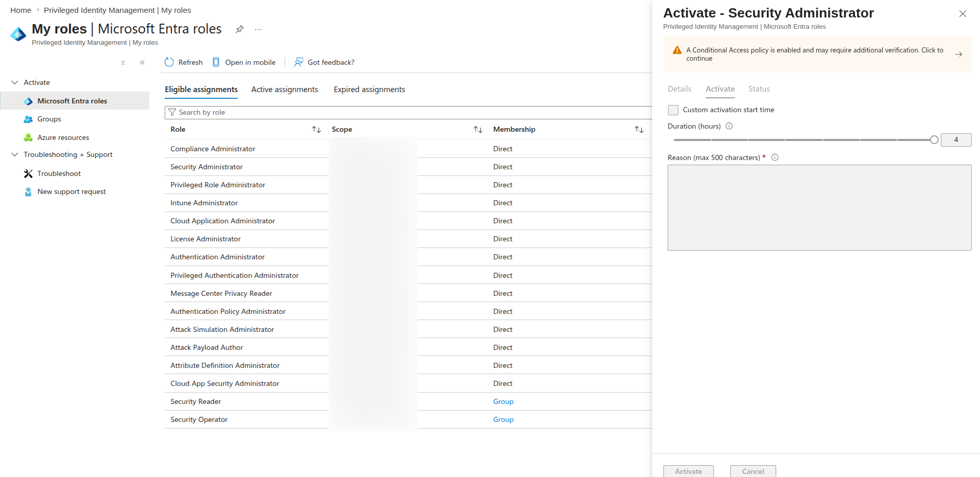The width and height of the screenshot is (980, 477).
Task: Click the Direct membership for Compliance Administrator
Action: click(x=503, y=149)
